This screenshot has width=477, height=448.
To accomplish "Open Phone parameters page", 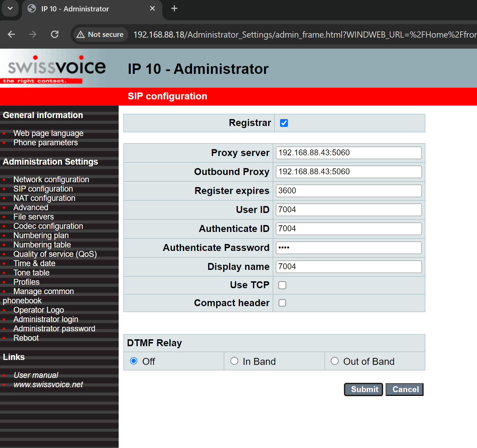I will click(46, 143).
